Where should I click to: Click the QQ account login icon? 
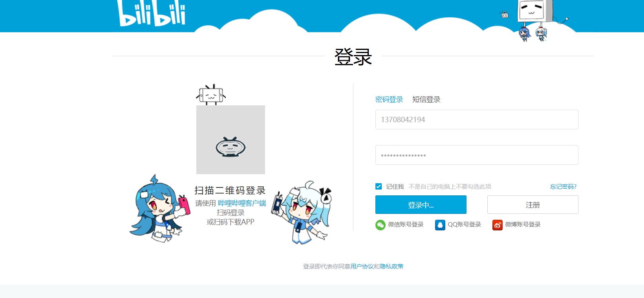pos(440,225)
